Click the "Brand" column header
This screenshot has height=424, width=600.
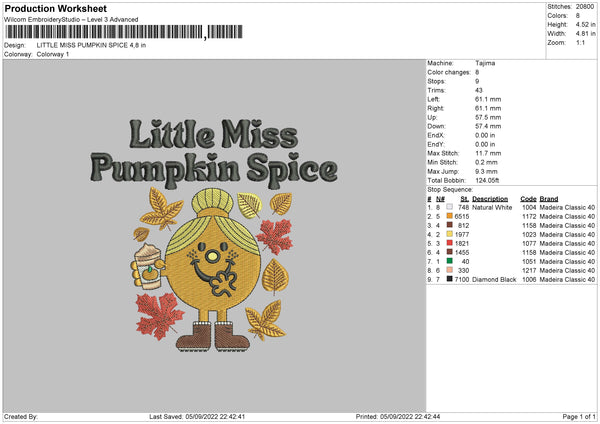click(x=549, y=199)
